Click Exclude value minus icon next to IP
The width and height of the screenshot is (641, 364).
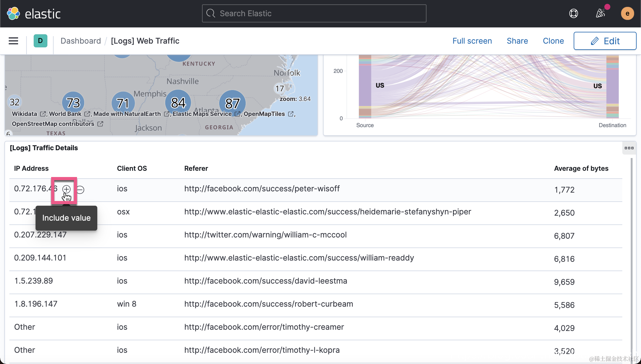coord(80,189)
